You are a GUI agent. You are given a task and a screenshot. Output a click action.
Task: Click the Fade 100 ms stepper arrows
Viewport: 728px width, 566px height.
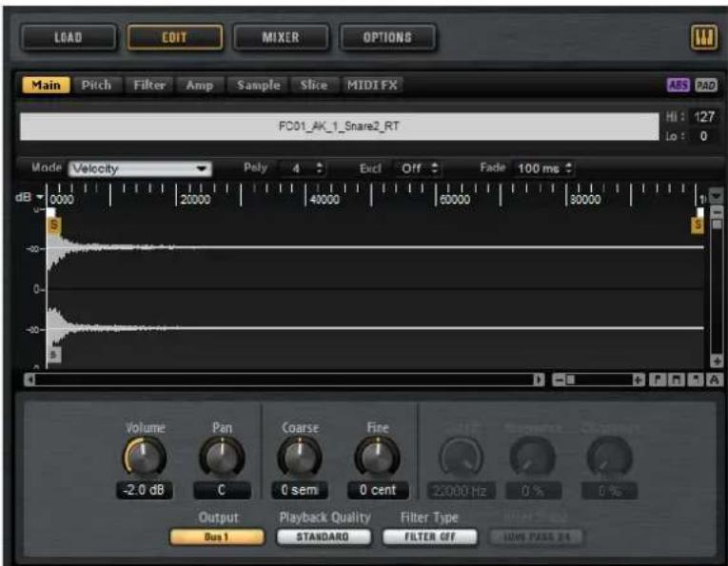pos(568,168)
